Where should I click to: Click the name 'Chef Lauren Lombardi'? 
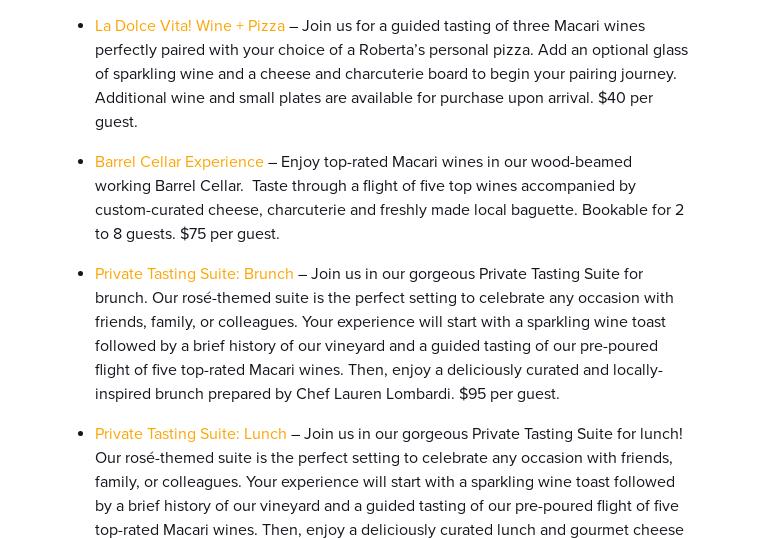374,394
